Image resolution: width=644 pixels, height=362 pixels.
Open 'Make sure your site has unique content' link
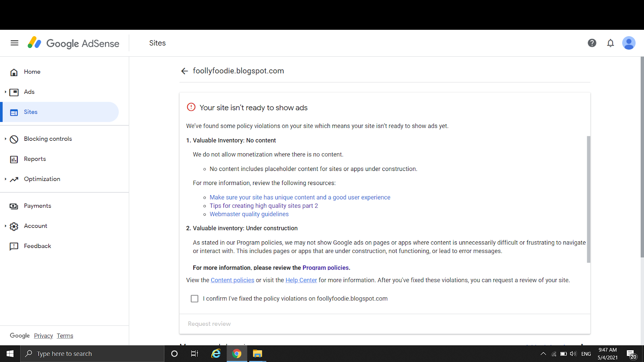point(300,197)
